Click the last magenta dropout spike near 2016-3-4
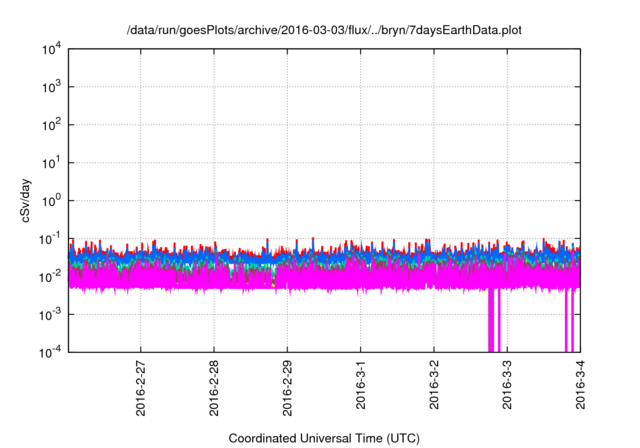The image size is (640, 448). (573, 320)
